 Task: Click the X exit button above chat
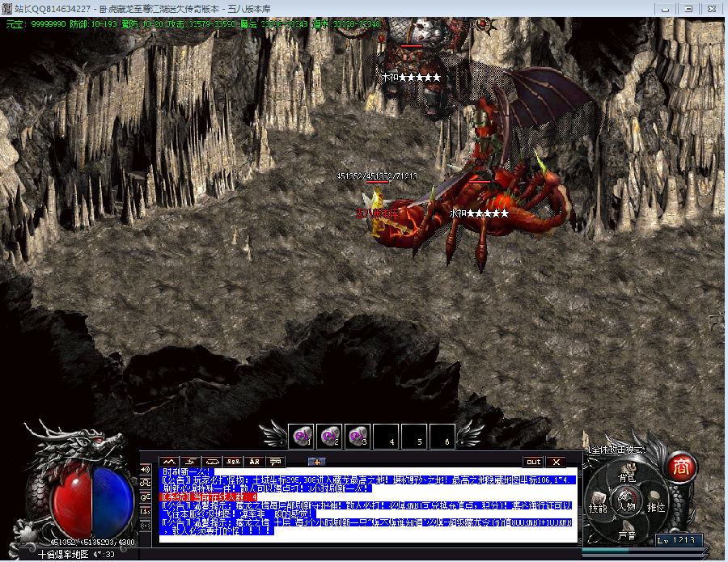point(556,462)
